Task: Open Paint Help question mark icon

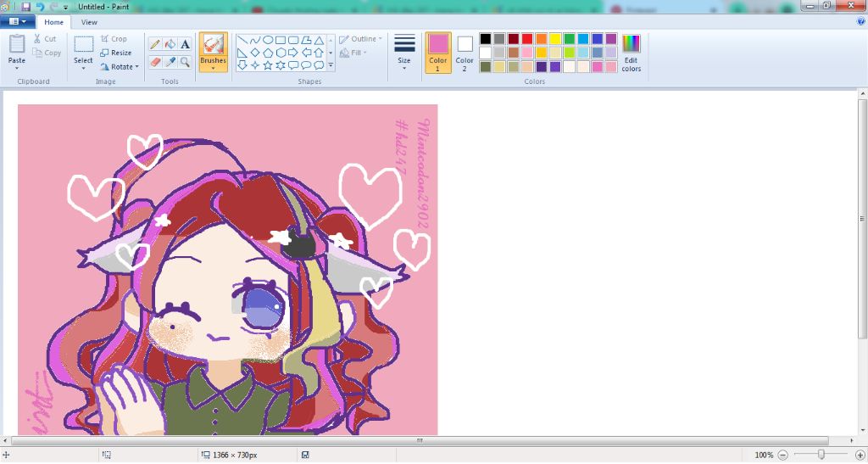Action: pos(861,21)
